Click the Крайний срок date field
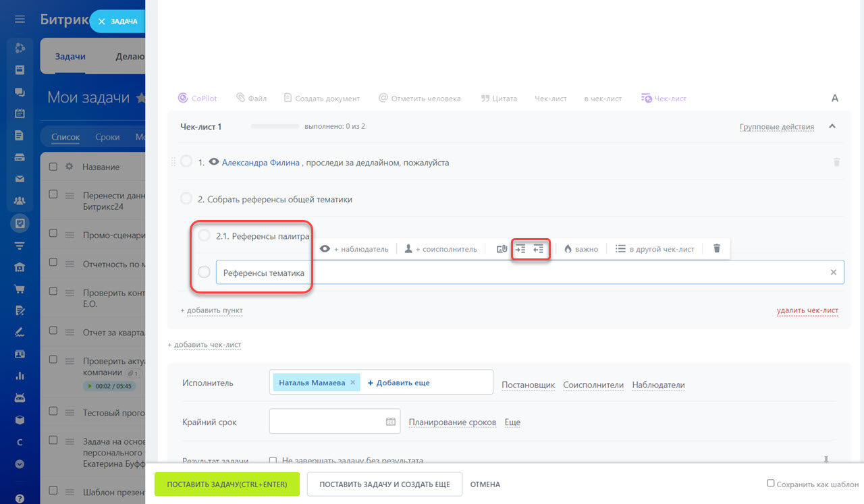The image size is (864, 504). point(335,422)
